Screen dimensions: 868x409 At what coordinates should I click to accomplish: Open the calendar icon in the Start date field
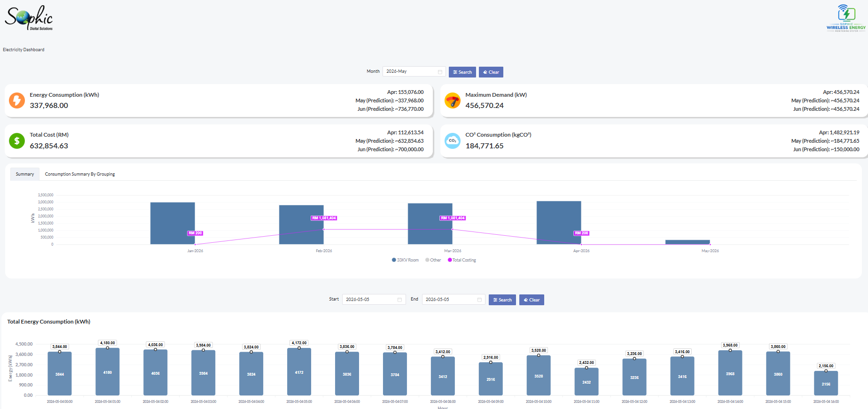(399, 300)
